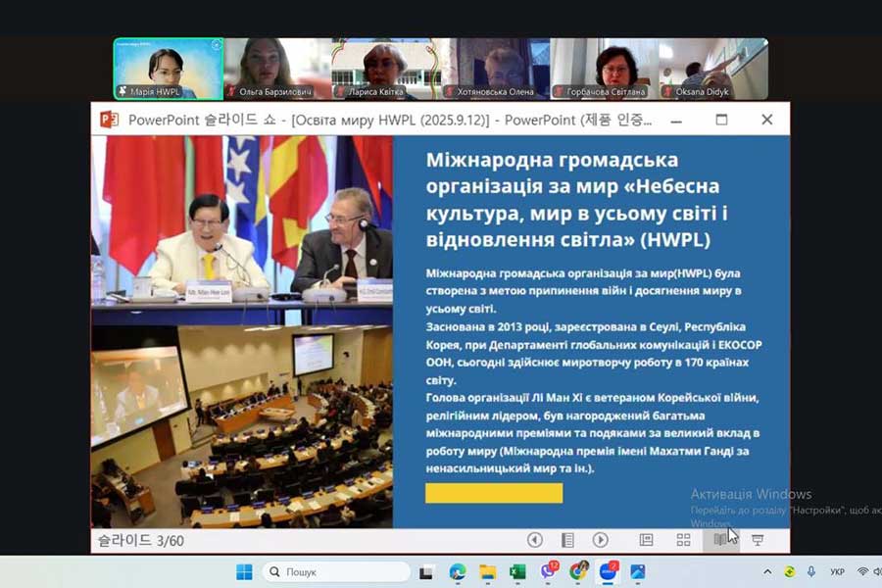Viewport: 882px width, 588px height.
Task: Switch to Normal view in the status bar
Action: [647, 540]
